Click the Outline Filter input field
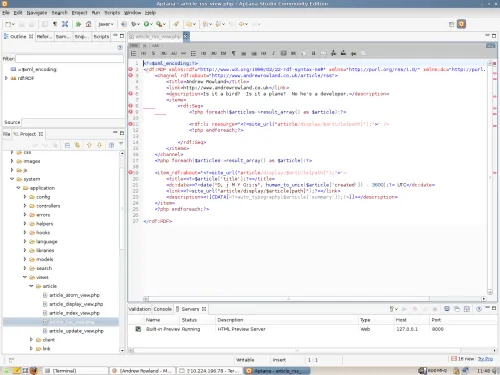The width and height of the screenshot is (500, 375). 69,59
